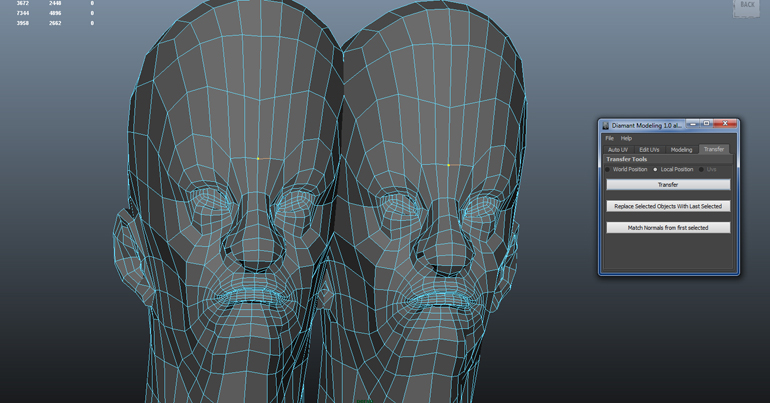Viewport: 770px width, 403px height.
Task: Click the BACK view cube face
Action: tap(747, 6)
